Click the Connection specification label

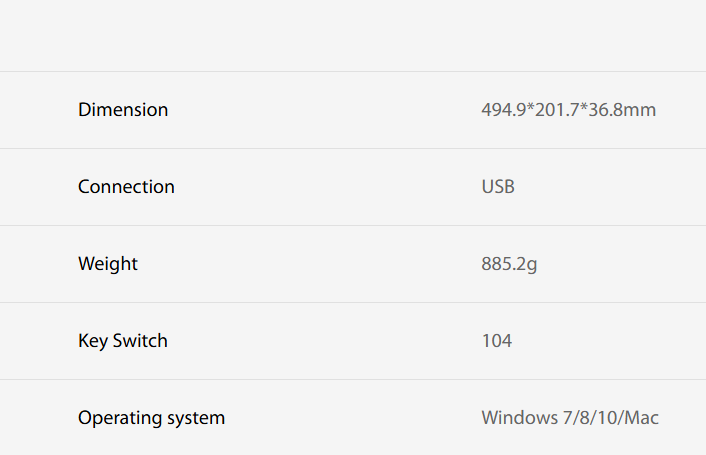[126, 187]
